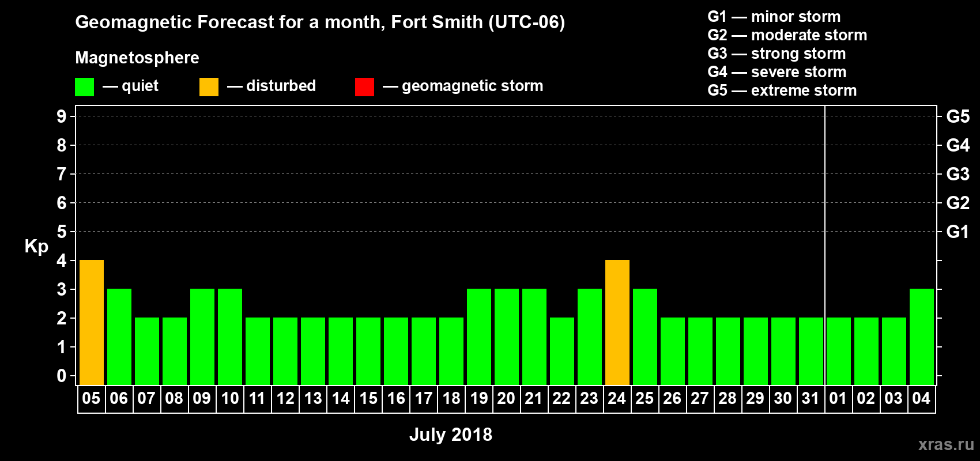Click the Kp value 9 axis label
Screen dimensions: 980x461
[62, 116]
